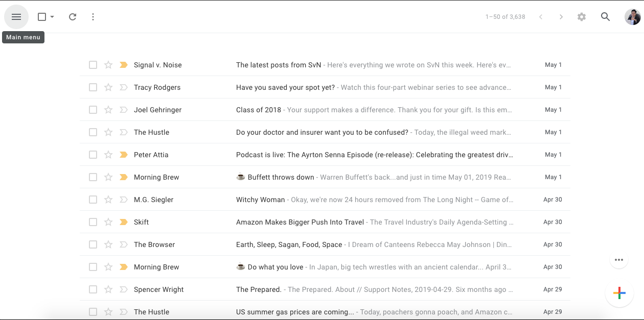Select the Joel Gehringer email checkbox

[93, 110]
